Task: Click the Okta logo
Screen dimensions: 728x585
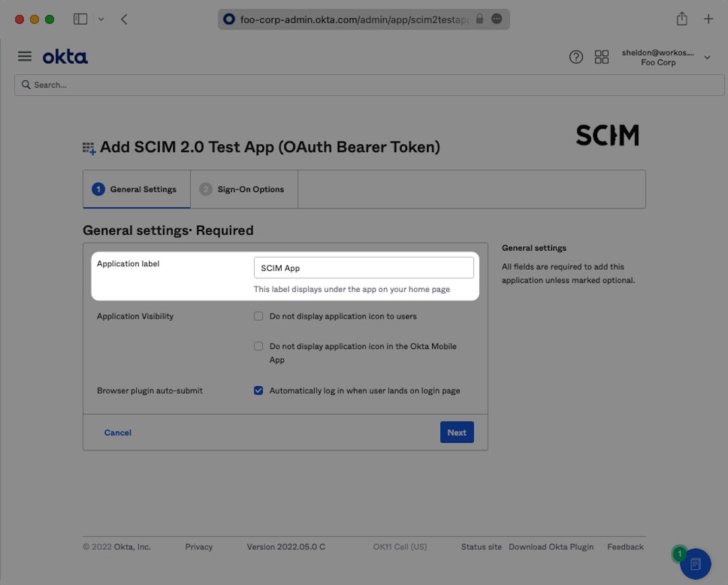Action: 65,57
